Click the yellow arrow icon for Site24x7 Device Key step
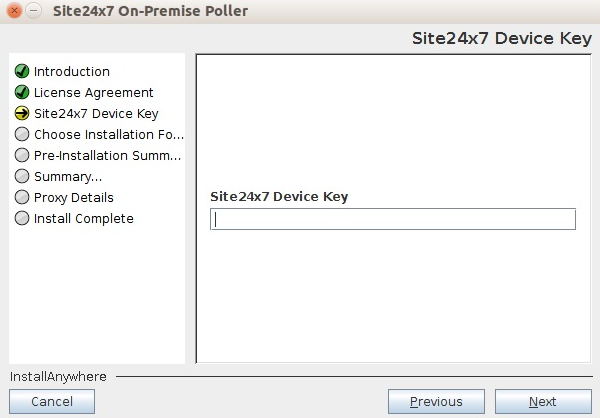This screenshot has width=600, height=418. click(22, 114)
